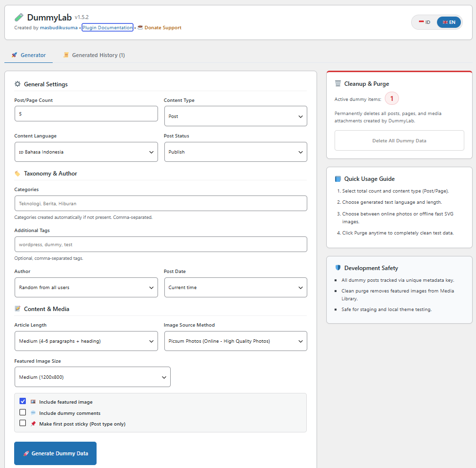Open the Content Type dropdown
Viewport: 476px width, 468px height.
pyautogui.click(x=236, y=116)
